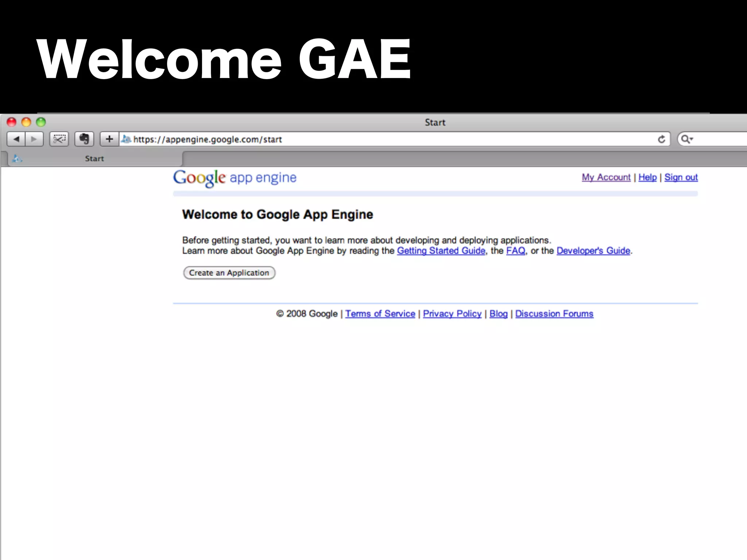Viewport: 747px width, 560px height.
Task: Click the browser forward arrow button
Action: coord(34,139)
